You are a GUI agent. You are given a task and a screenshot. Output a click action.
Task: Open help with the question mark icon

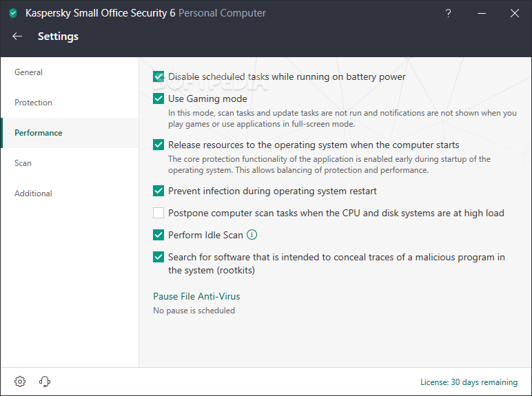point(448,13)
